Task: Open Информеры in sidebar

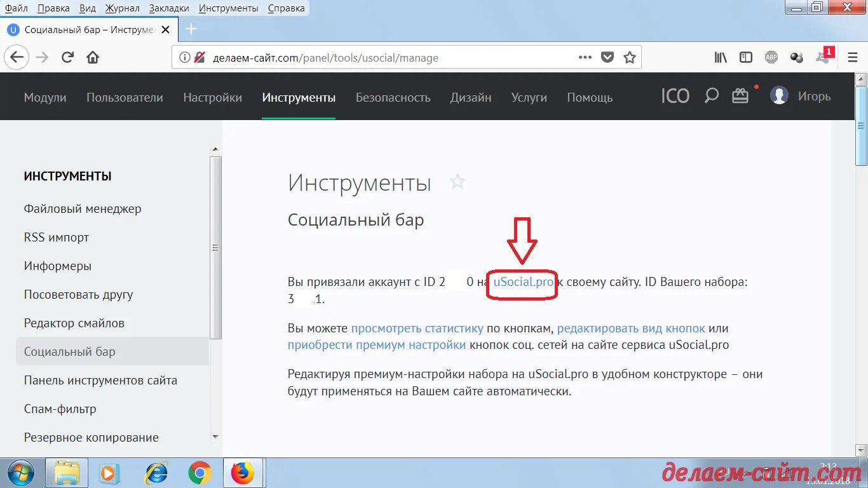Action: click(x=58, y=266)
